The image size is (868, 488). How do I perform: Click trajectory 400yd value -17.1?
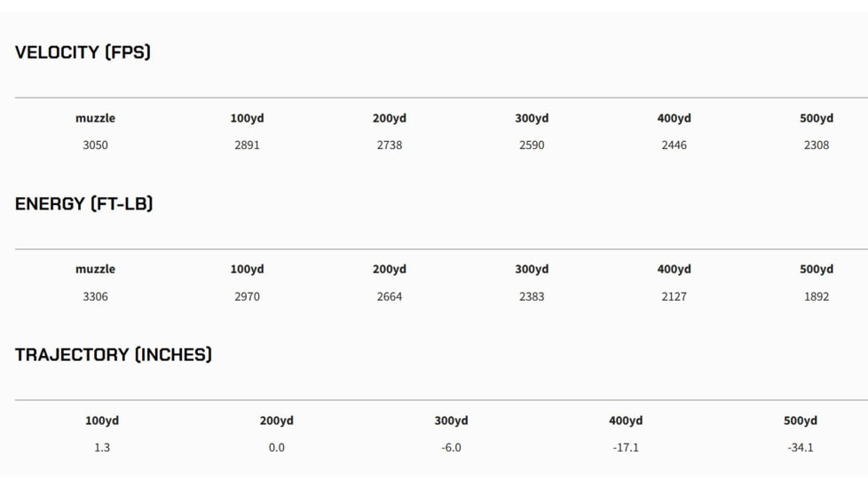tap(626, 447)
